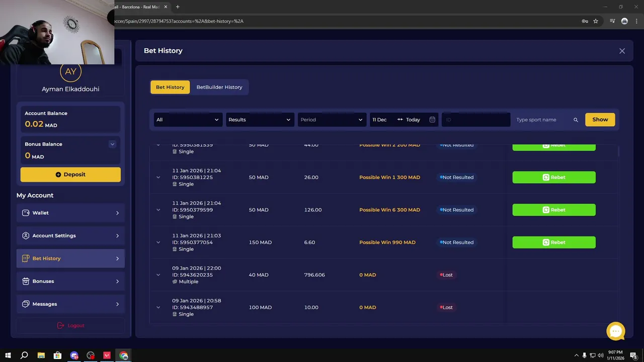Viewport: 644px width, 362px height.
Task: Expand bet ID 5950381225 details
Action: click(158, 177)
